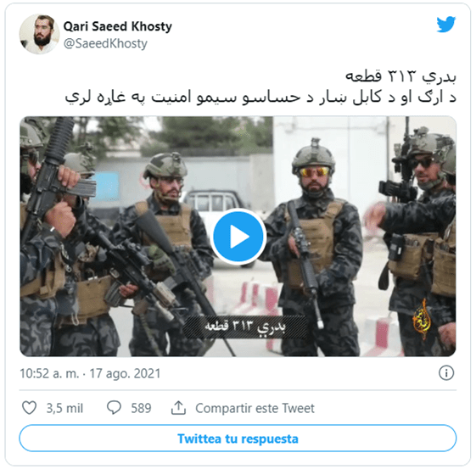This screenshot has width=476, height=475.
Task: Click the Pashto caption banner on the video
Action: (x=245, y=327)
